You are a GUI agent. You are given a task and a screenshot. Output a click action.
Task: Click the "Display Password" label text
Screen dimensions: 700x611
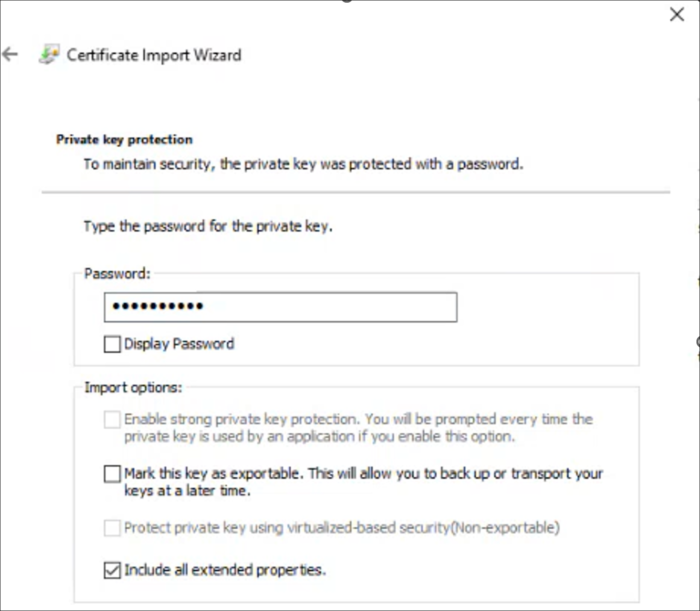[179, 344]
